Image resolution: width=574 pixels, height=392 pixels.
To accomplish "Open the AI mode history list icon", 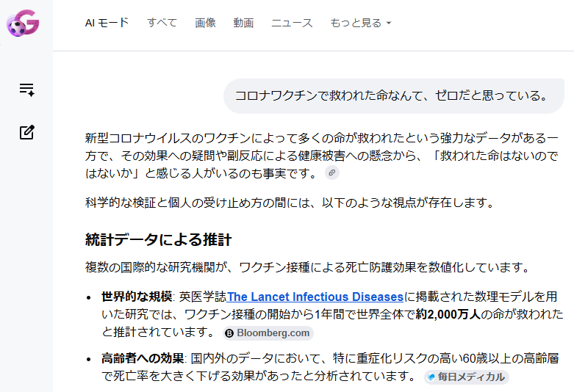I will pos(26,90).
